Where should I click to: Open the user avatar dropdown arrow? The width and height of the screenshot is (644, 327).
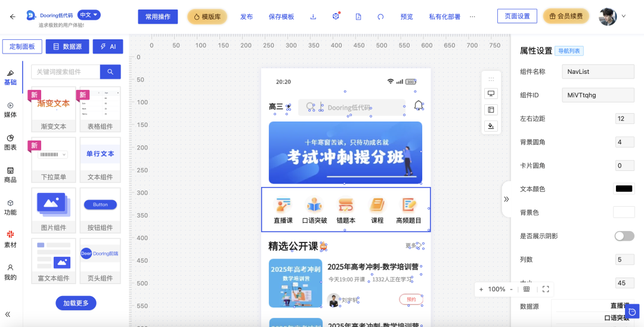tap(624, 17)
